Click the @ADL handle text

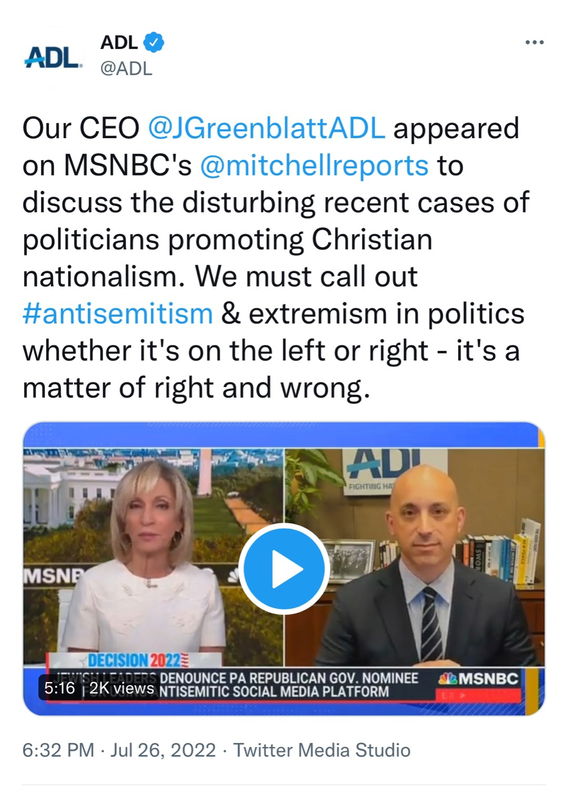126,69
